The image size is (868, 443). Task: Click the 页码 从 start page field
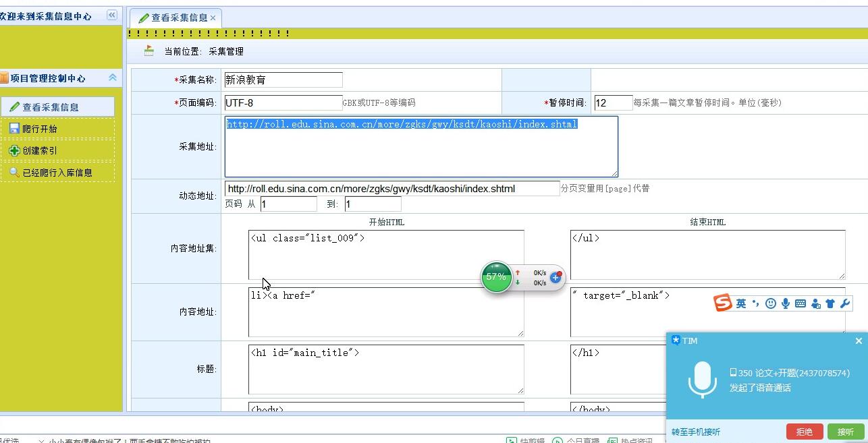(x=288, y=204)
